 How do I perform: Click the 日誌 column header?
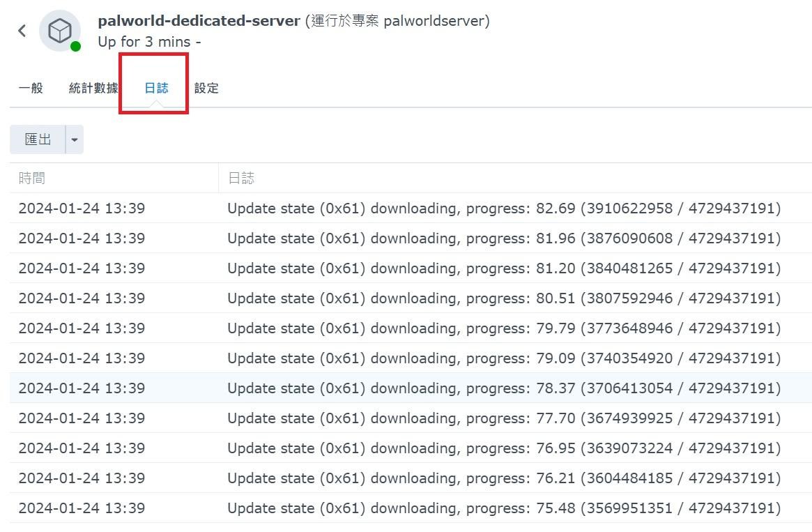click(x=515, y=178)
